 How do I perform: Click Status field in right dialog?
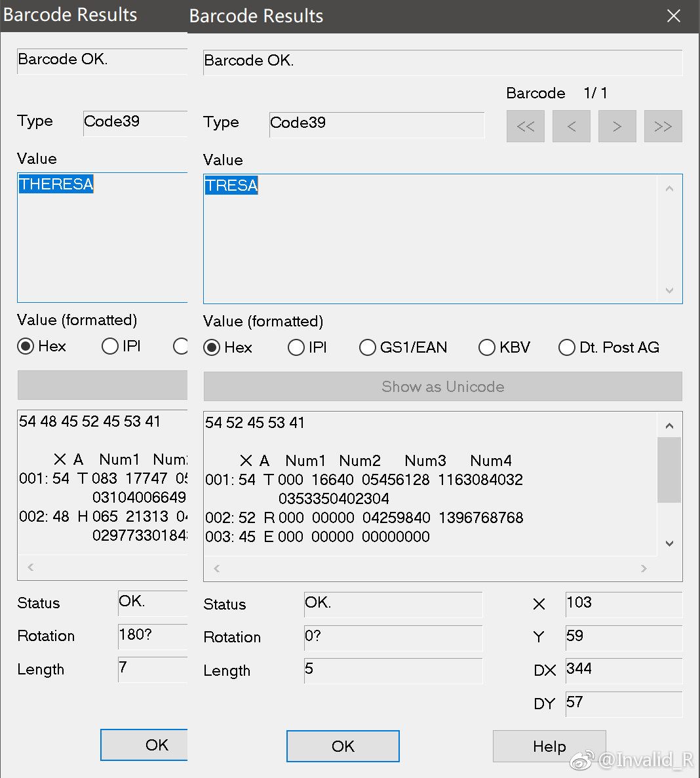point(393,604)
